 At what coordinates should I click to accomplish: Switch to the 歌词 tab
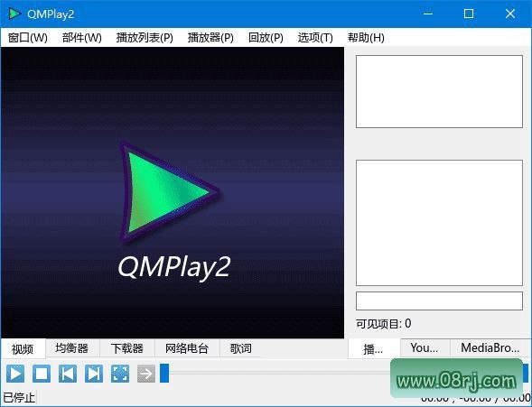[240, 348]
